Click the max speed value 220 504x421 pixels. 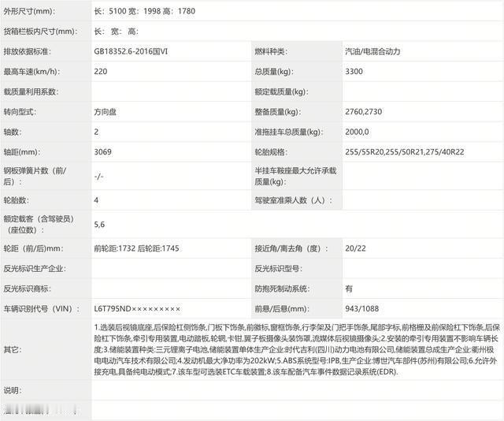tap(101, 72)
